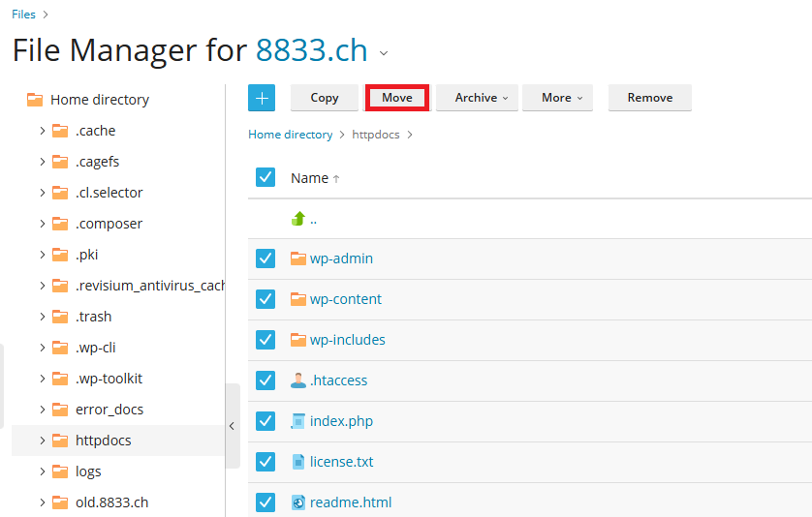812x517 pixels.
Task: Open the 8833.ch domain selector dropdown
Action: click(x=385, y=52)
